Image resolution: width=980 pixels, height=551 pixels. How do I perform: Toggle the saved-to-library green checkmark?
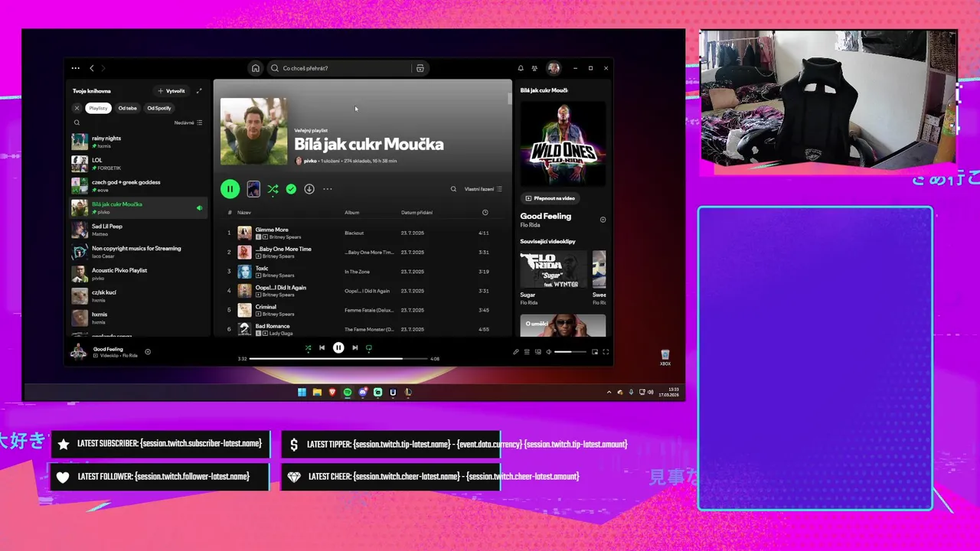click(x=291, y=189)
